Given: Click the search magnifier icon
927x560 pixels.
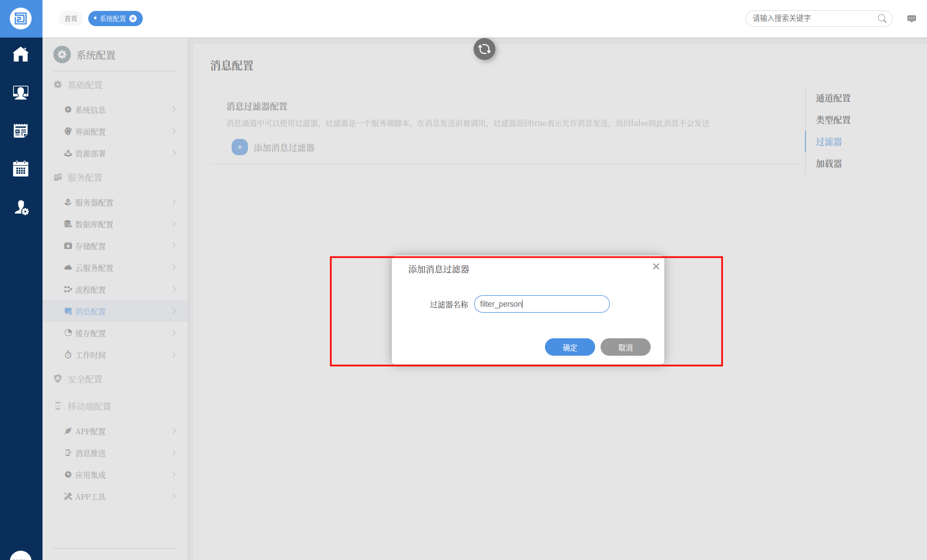Looking at the screenshot, I should point(882,19).
